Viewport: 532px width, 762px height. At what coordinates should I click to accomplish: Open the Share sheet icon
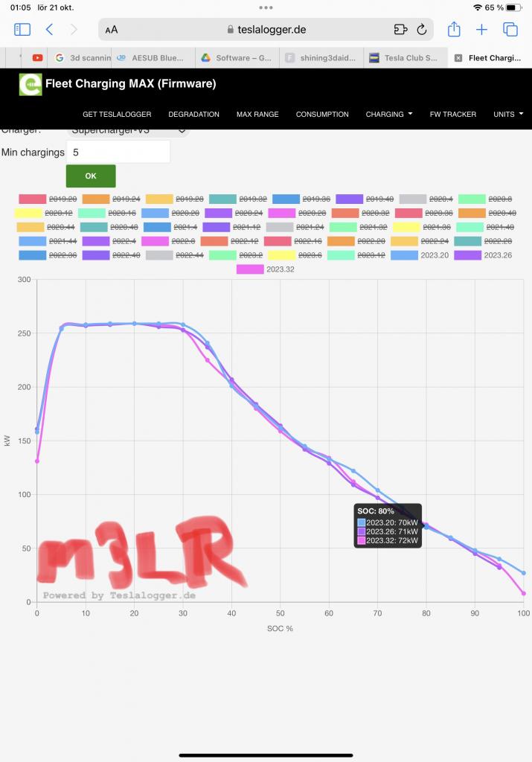454,29
